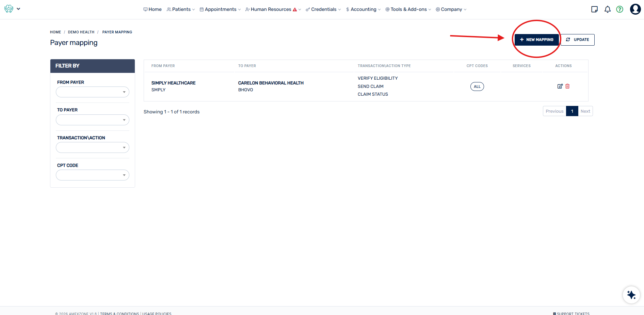Image resolution: width=644 pixels, height=315 pixels.
Task: Click the CPT CODES column header
Action: point(477,66)
